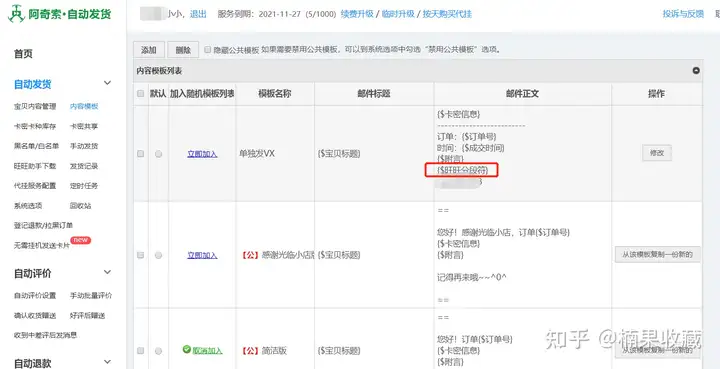
Task: Open 手动发货 page
Action: pyautogui.click(x=84, y=146)
